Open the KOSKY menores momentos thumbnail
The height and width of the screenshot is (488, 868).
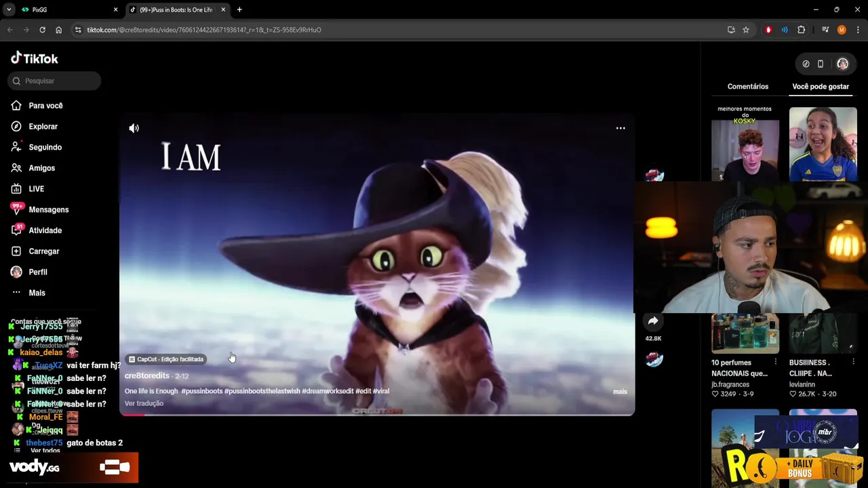(x=745, y=144)
